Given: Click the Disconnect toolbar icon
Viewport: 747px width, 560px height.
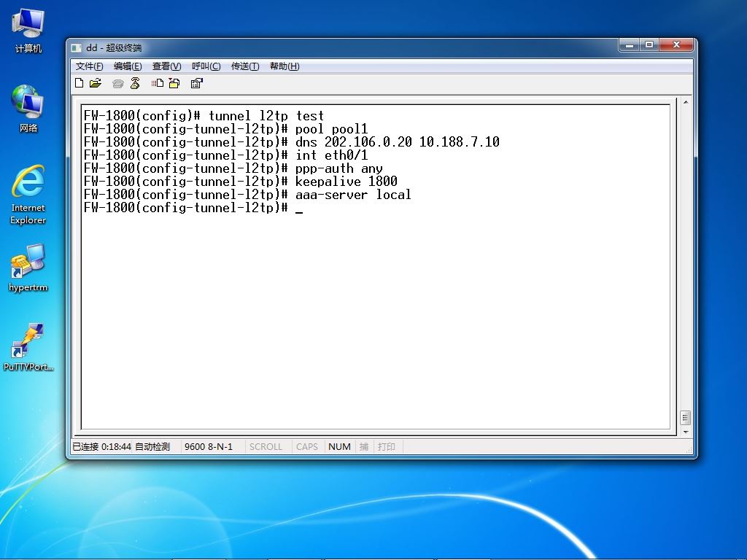Looking at the screenshot, I should tap(135, 83).
